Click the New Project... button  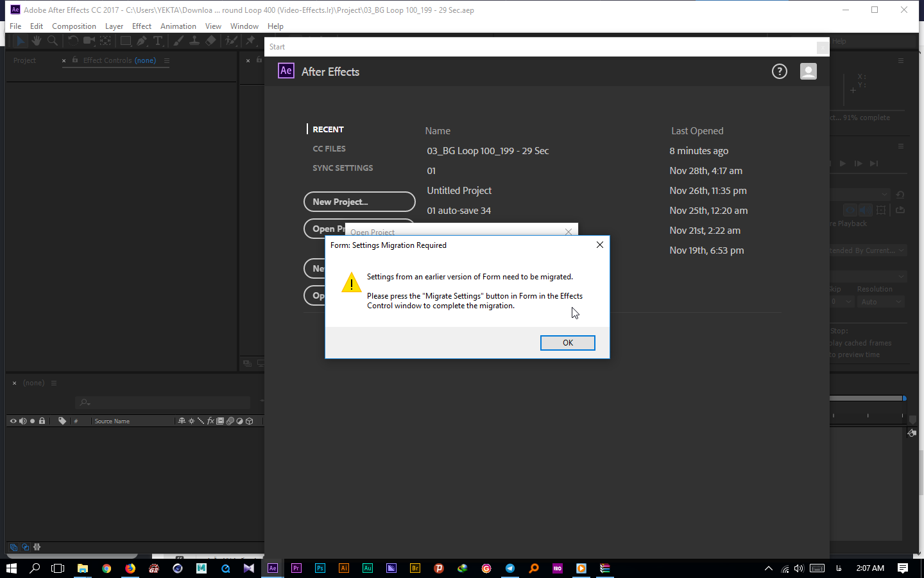click(359, 202)
